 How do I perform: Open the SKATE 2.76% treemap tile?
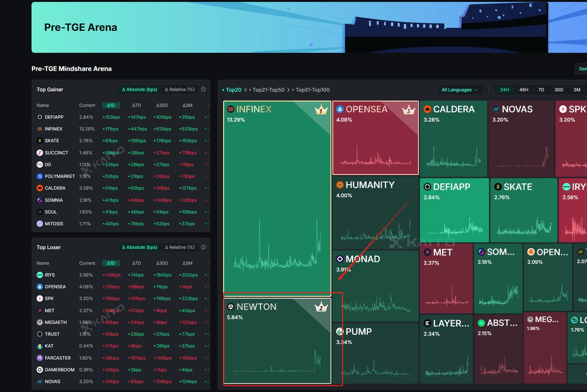523,210
